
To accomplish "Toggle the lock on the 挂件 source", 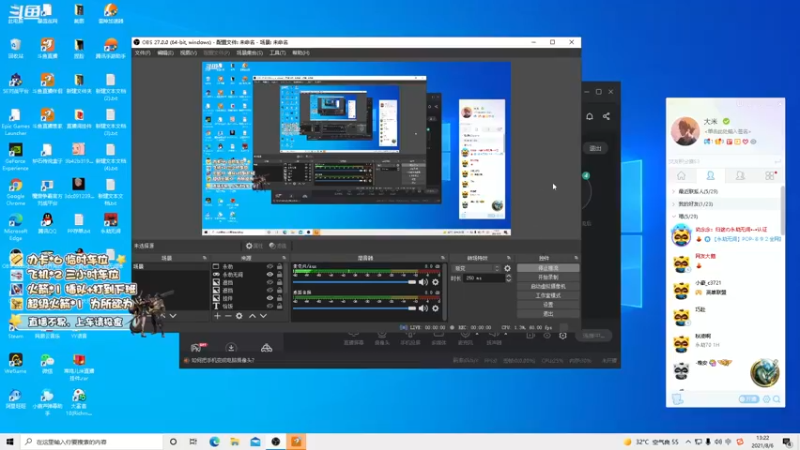I will pos(280,298).
